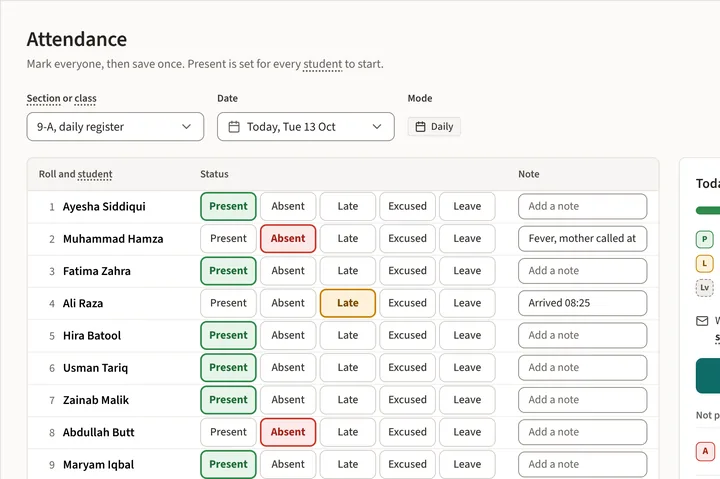Expand chevron of the date selector
The width and height of the screenshot is (720, 479).
[x=377, y=127]
